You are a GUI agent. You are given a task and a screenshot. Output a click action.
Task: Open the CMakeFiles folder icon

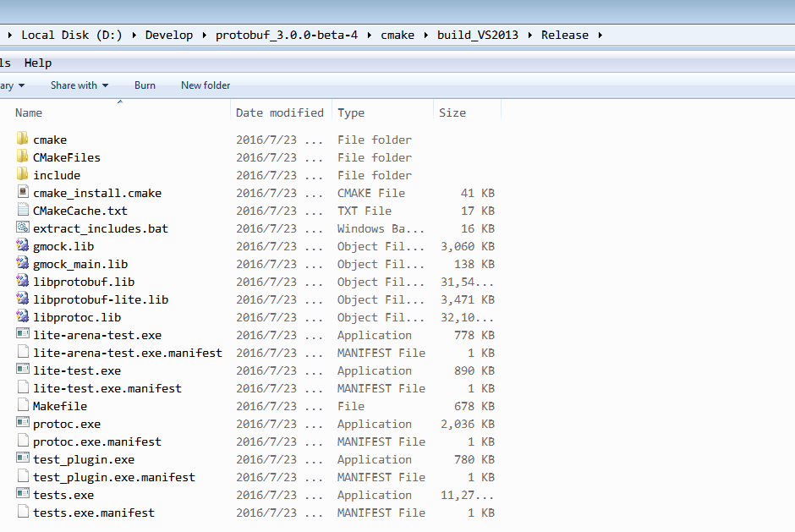tap(22, 156)
